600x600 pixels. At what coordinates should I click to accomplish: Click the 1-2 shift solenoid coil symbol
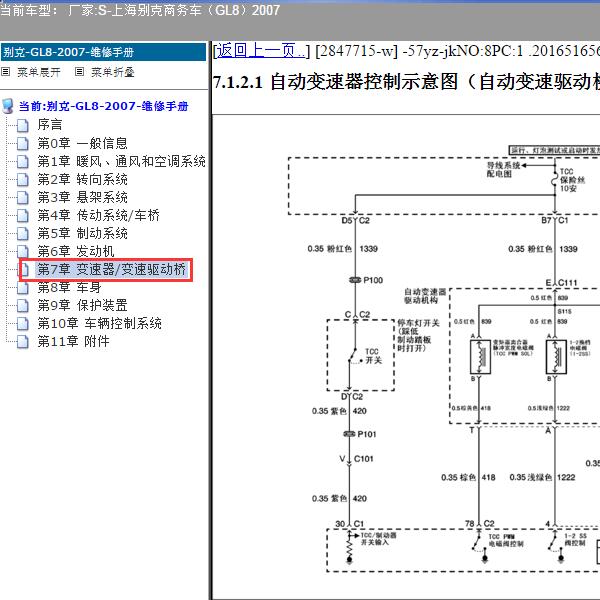[556, 356]
